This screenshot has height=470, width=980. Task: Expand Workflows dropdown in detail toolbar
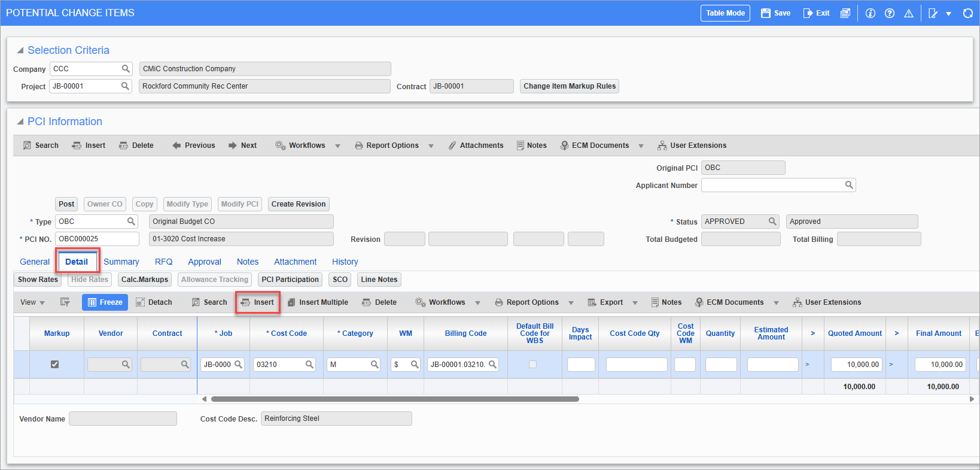tap(477, 303)
